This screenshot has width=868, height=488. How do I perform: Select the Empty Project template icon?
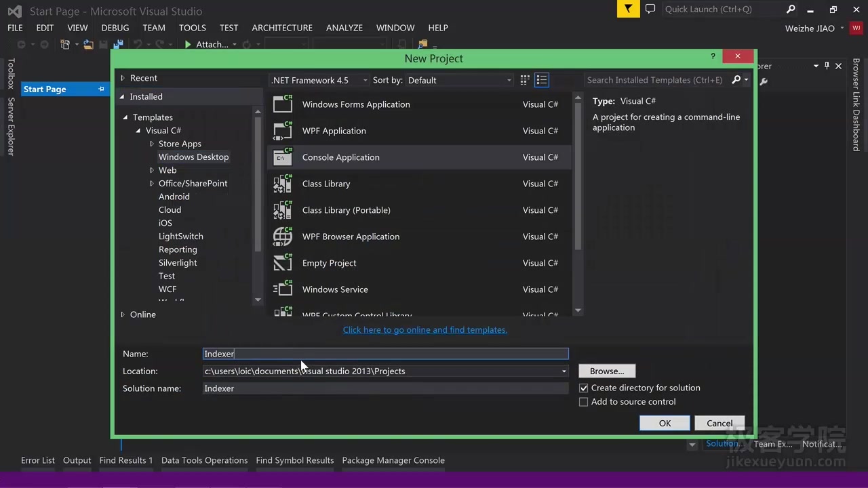(x=283, y=262)
